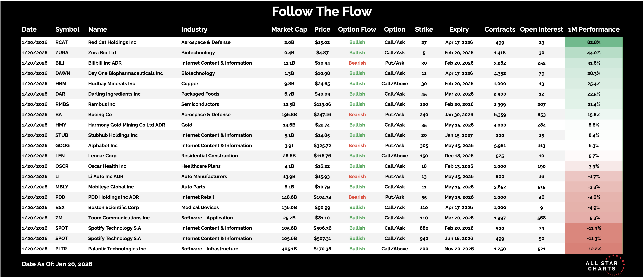Click the -12.2% red performance cell
The height and width of the screenshot is (278, 644).
[x=594, y=249]
